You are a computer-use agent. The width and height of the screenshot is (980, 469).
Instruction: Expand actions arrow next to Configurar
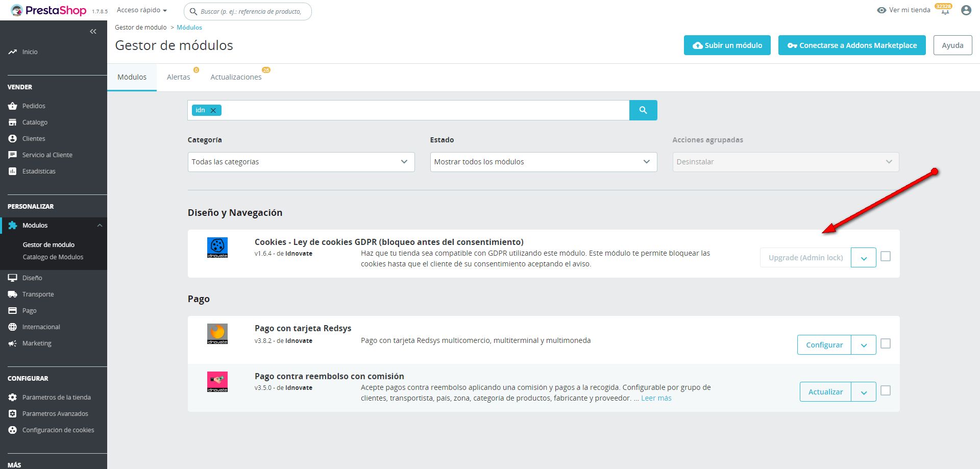864,345
